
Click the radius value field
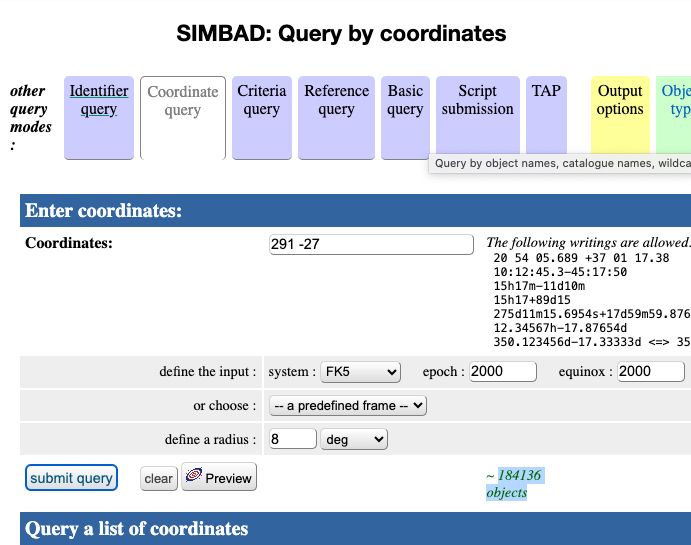click(x=293, y=439)
